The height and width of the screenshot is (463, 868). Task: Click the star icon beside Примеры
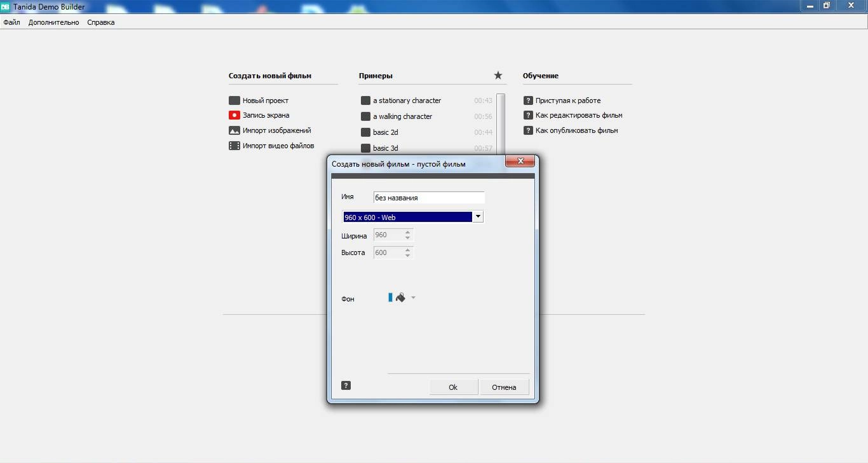(498, 75)
